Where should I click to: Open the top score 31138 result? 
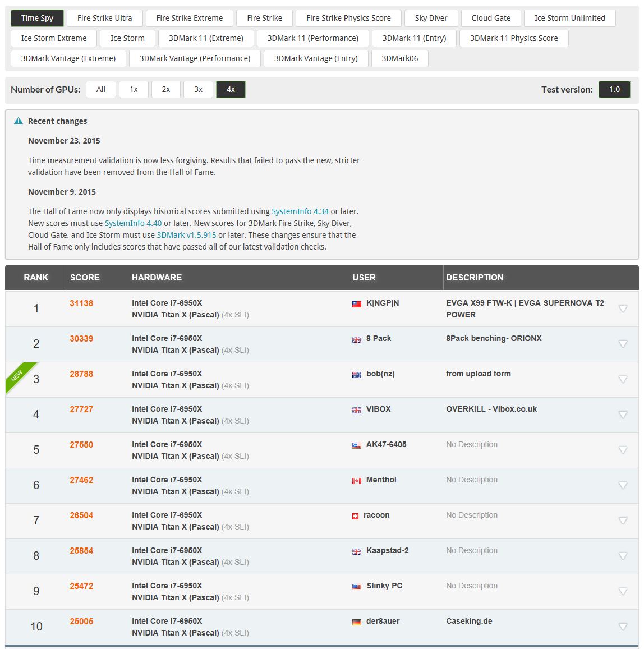coord(81,303)
